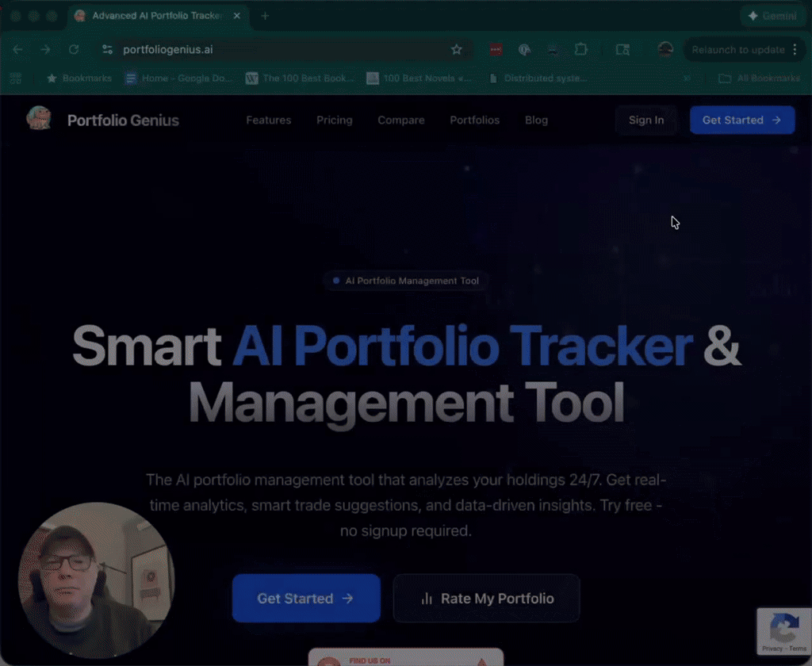Close the Advanced AI Portfolio Tracker tab
Image resolution: width=812 pixels, height=666 pixels.
point(236,16)
